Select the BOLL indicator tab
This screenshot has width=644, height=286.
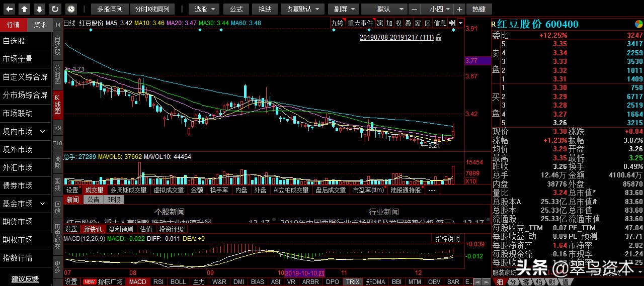point(178,282)
